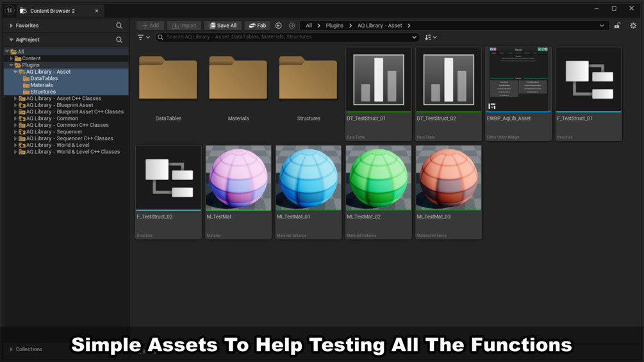Select F_TestStruct_01 structure asset
644x362 pixels.
click(588, 94)
